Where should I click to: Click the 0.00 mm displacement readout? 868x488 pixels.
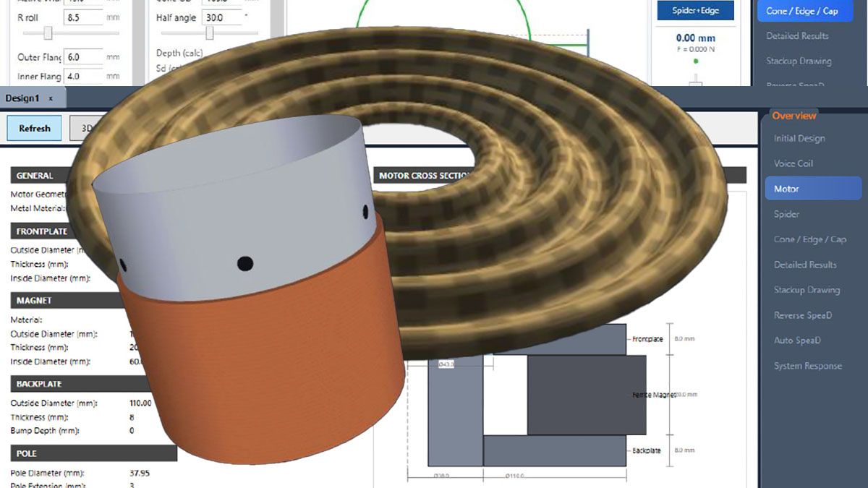pyautogui.click(x=695, y=38)
